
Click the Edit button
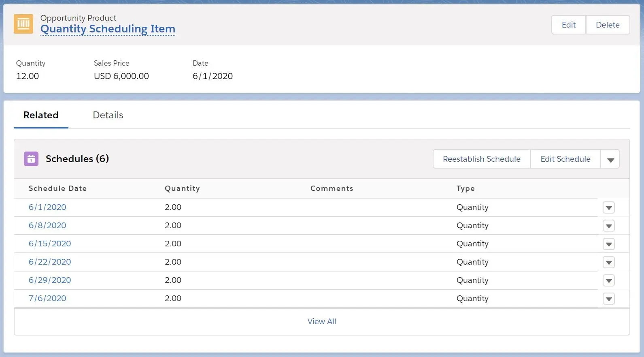click(x=569, y=25)
